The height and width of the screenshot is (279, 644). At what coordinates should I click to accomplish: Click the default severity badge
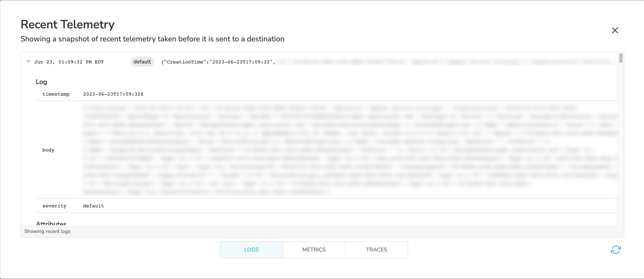point(142,62)
